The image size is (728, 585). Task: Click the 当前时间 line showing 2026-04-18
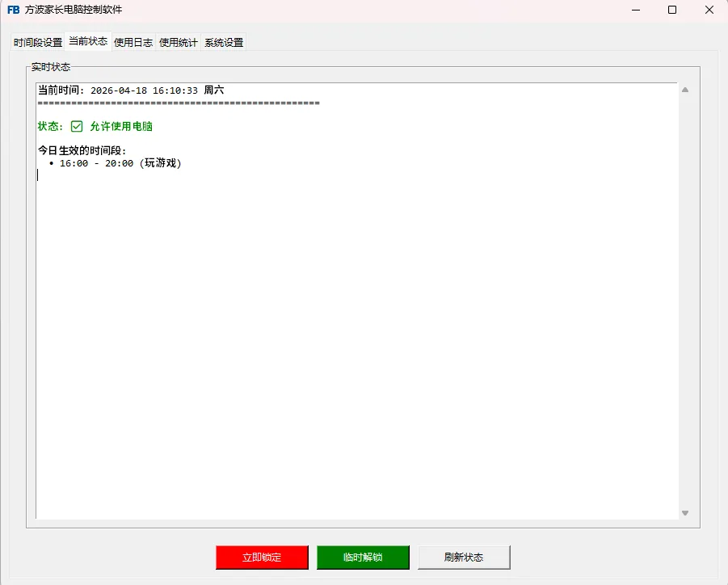(131, 90)
